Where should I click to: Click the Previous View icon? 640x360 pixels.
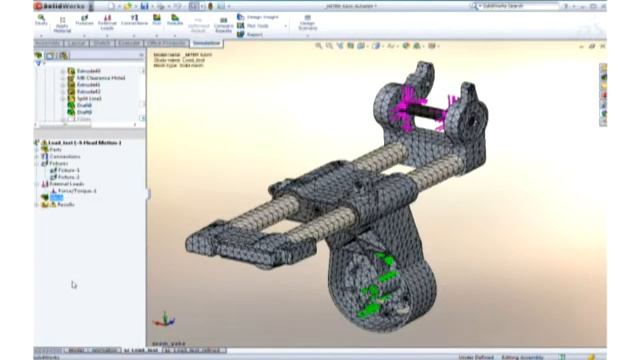340,46
